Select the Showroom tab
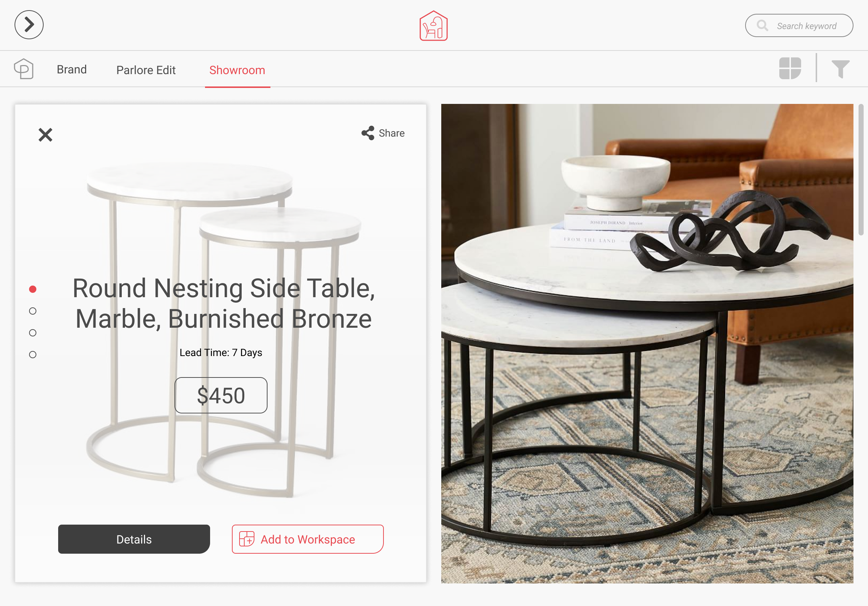Image resolution: width=868 pixels, height=606 pixels. [237, 70]
